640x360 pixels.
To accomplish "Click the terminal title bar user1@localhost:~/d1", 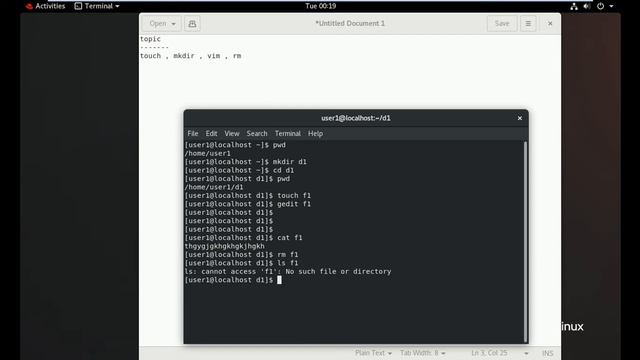I will [356, 118].
